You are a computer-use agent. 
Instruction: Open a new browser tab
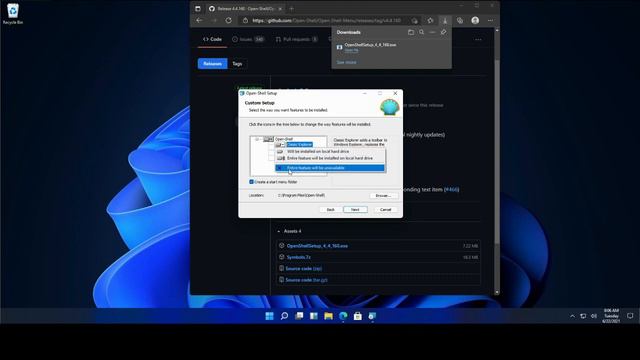[x=291, y=9]
